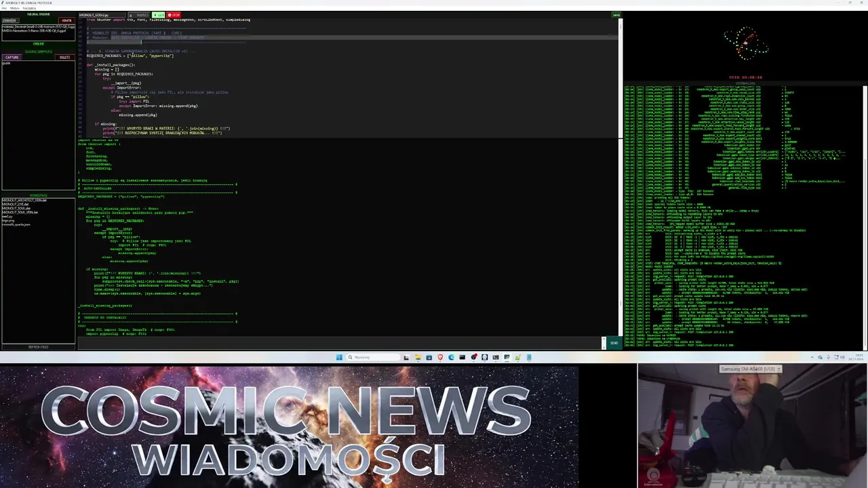Select the Devstral-Small model in the list
This screenshot has height=488, width=868.
point(38,26)
